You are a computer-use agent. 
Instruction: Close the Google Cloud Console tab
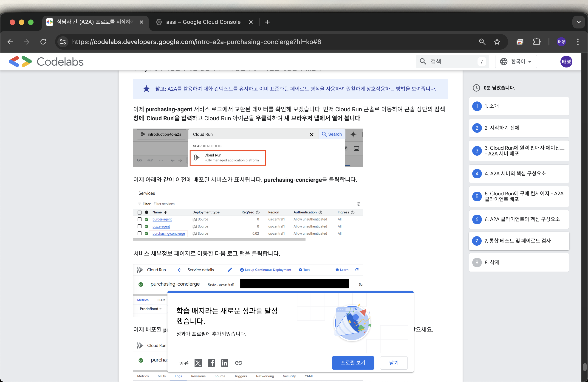[x=251, y=22]
